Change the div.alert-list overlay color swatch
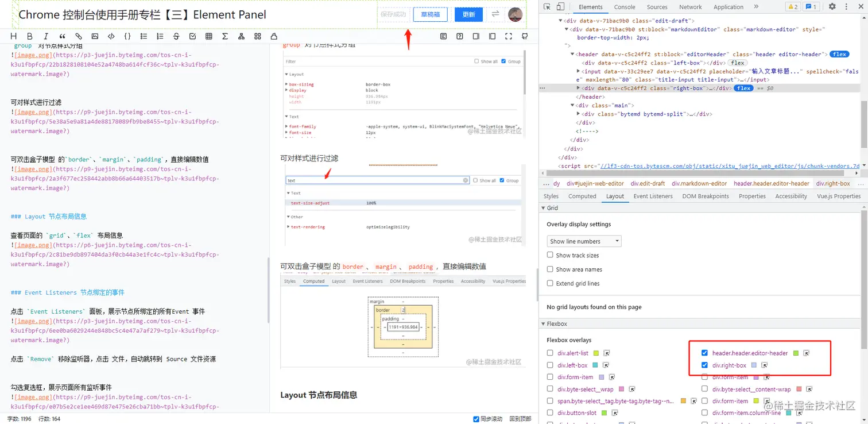 tap(596, 353)
